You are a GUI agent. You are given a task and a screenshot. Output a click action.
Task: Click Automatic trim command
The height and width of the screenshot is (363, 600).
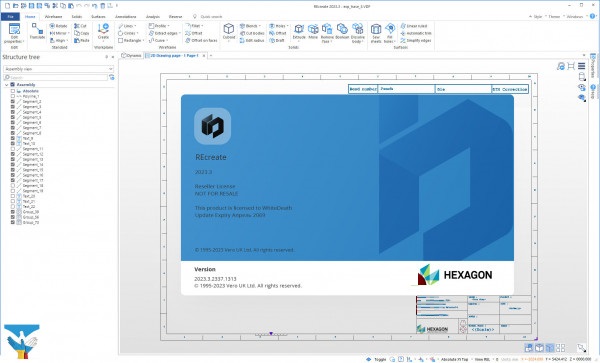coord(416,33)
